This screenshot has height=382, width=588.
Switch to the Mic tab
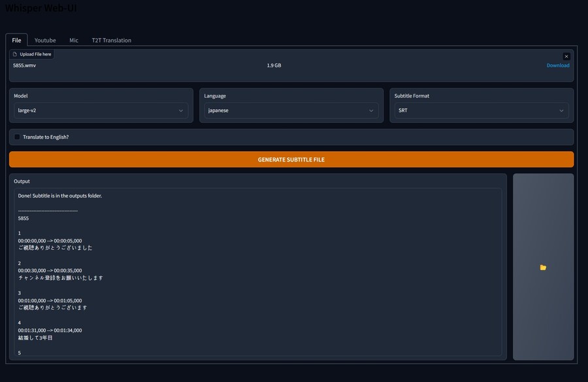pyautogui.click(x=74, y=41)
